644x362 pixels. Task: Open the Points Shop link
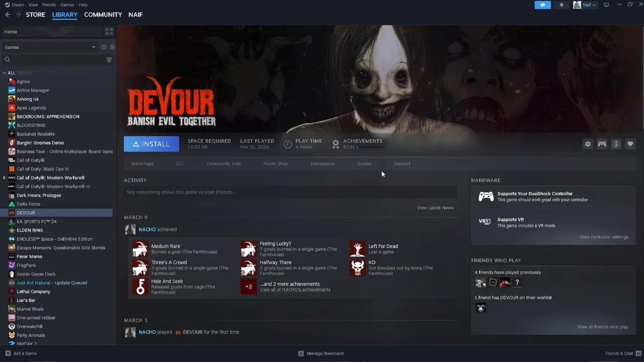click(276, 163)
